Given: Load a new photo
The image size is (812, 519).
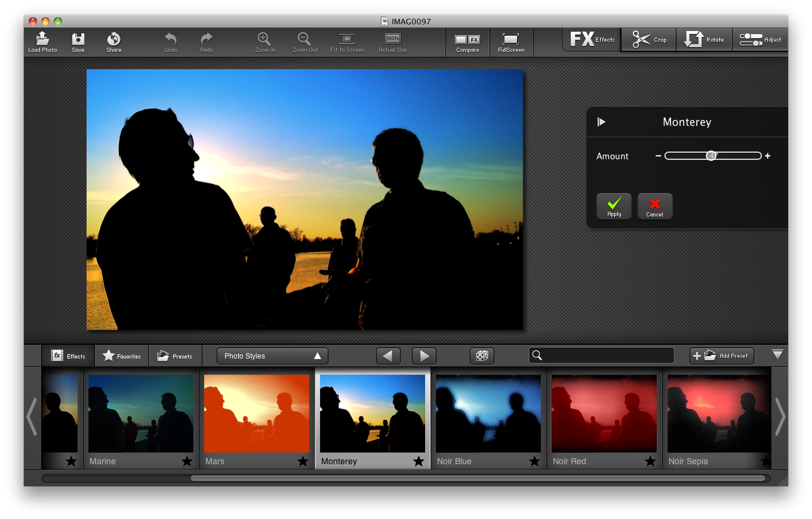Looking at the screenshot, I should click(42, 41).
